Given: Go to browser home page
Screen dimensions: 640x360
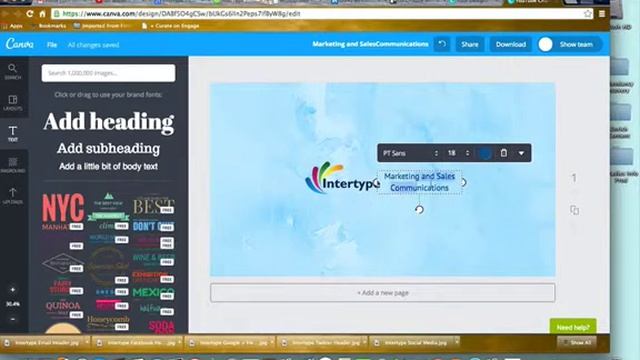Looking at the screenshot, I should pyautogui.click(x=42, y=13).
